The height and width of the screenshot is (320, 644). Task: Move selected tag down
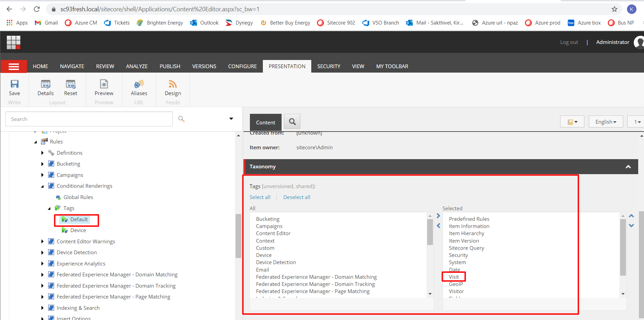point(631,226)
